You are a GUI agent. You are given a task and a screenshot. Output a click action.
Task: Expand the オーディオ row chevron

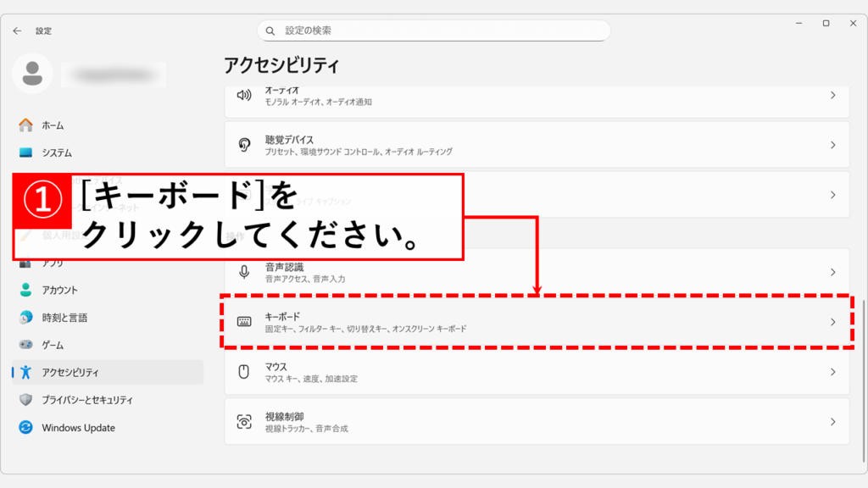pos(832,95)
